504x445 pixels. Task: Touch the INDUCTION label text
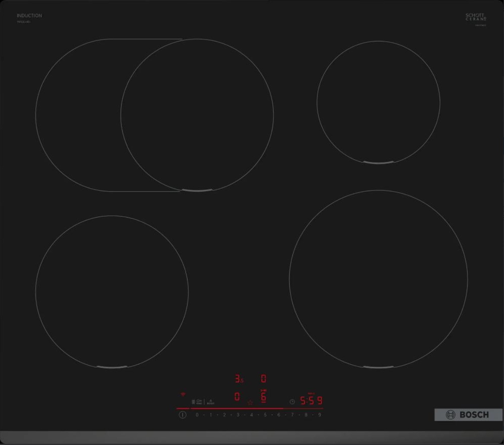click(x=29, y=16)
